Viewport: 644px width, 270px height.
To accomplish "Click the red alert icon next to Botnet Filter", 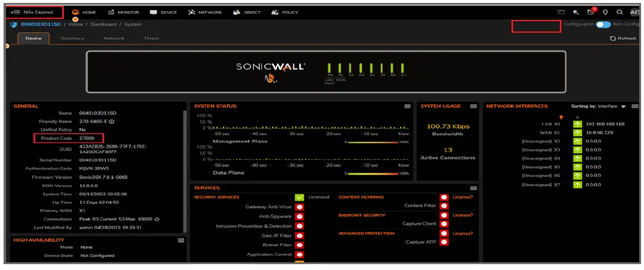I will tap(300, 245).
